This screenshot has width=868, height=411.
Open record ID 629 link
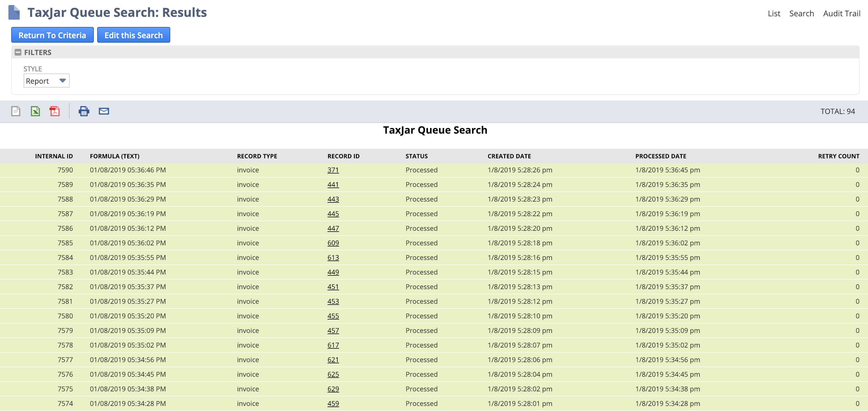pos(333,389)
